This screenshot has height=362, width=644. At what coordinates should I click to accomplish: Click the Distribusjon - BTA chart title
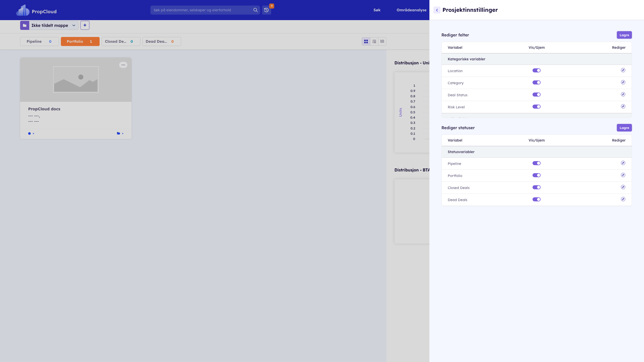412,170
